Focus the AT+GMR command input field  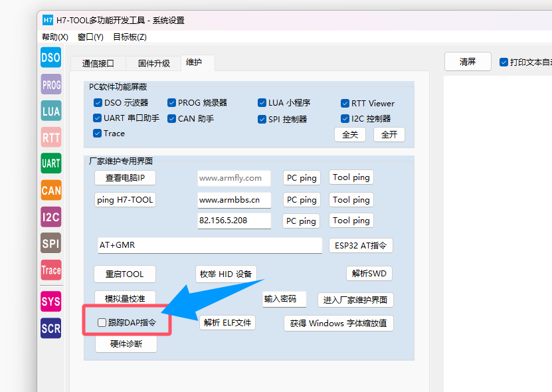(210, 245)
